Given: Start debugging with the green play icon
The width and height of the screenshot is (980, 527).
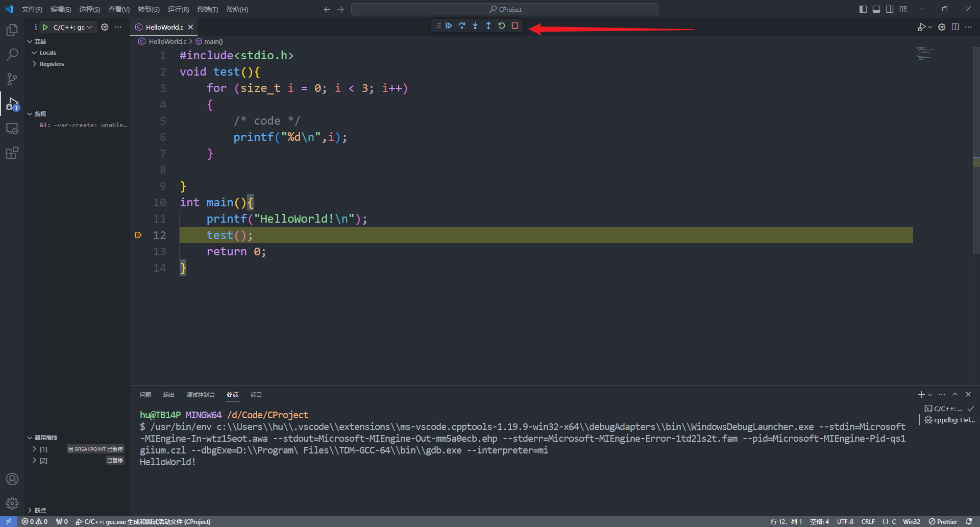Looking at the screenshot, I should coord(45,27).
